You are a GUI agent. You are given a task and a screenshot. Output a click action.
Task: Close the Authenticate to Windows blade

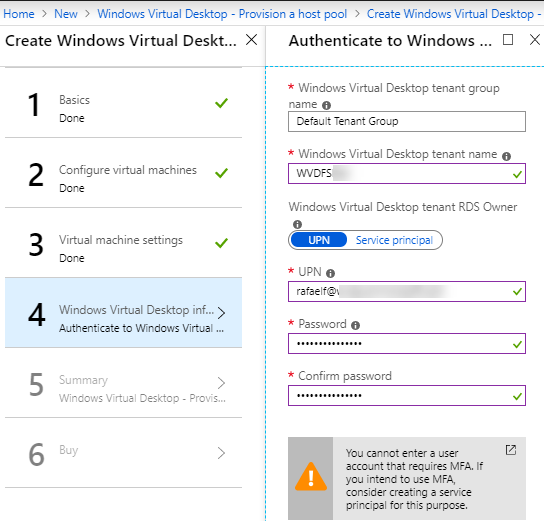(535, 40)
